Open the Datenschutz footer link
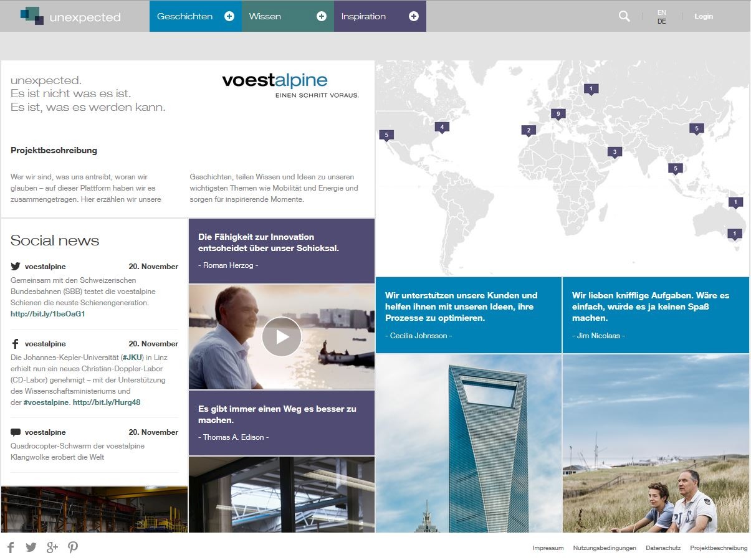This screenshot has height=560, width=751. click(x=663, y=548)
